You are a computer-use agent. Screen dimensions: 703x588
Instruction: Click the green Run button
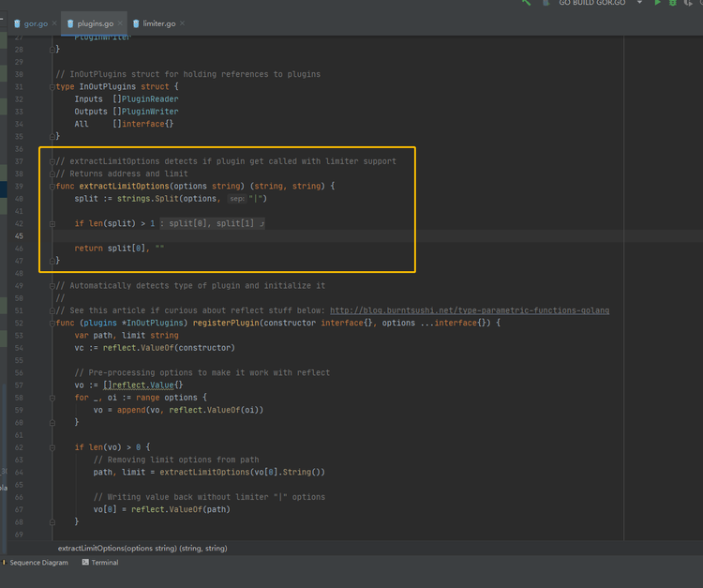pyautogui.click(x=658, y=4)
